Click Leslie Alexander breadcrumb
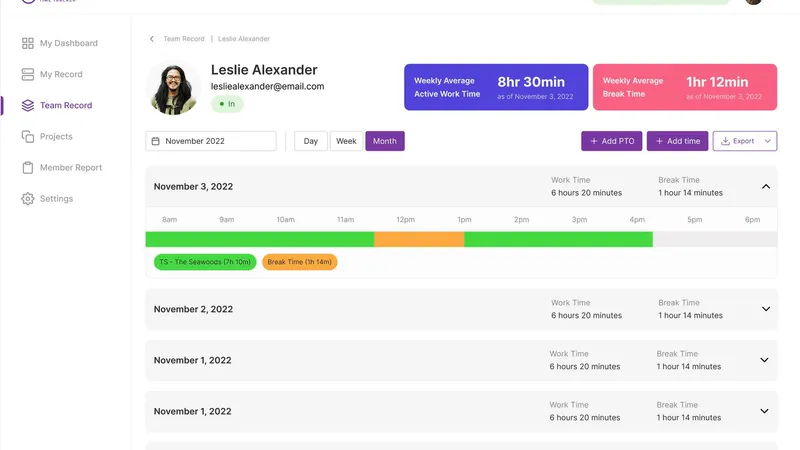800x450 pixels. pos(244,39)
